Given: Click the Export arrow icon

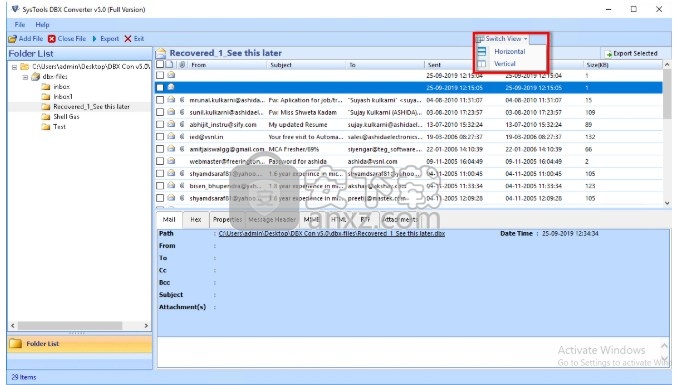Looking at the screenshot, I should coord(95,39).
